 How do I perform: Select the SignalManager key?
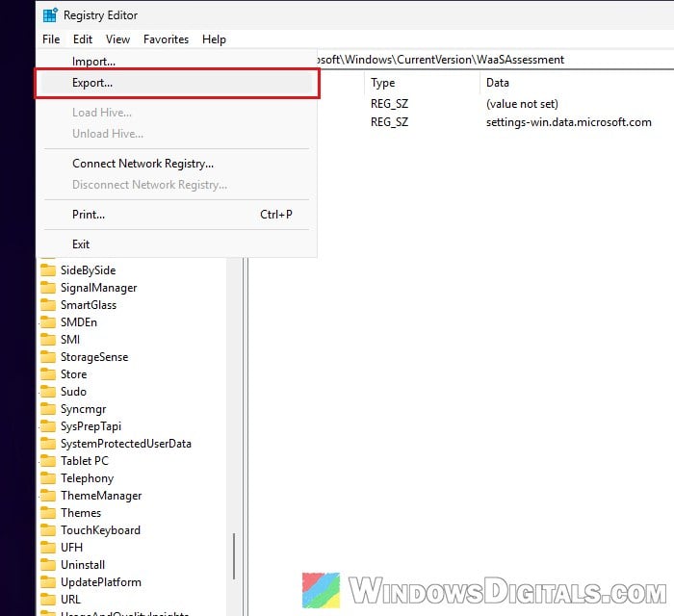pos(99,288)
